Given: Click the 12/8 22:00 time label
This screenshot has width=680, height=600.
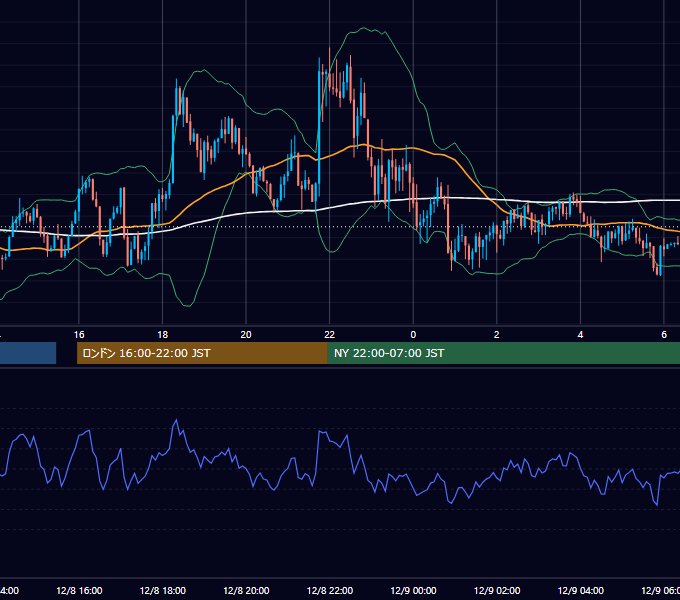Looking at the screenshot, I should point(330,590).
